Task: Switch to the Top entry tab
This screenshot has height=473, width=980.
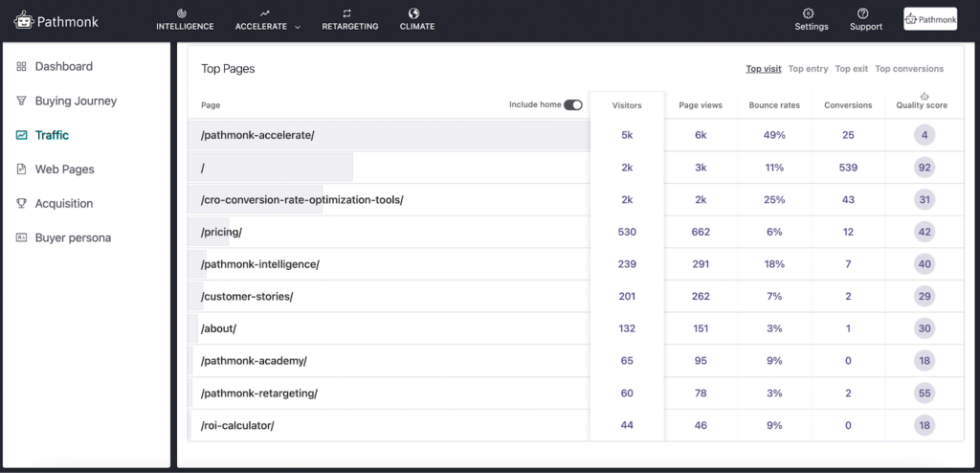Action: pyautogui.click(x=808, y=69)
